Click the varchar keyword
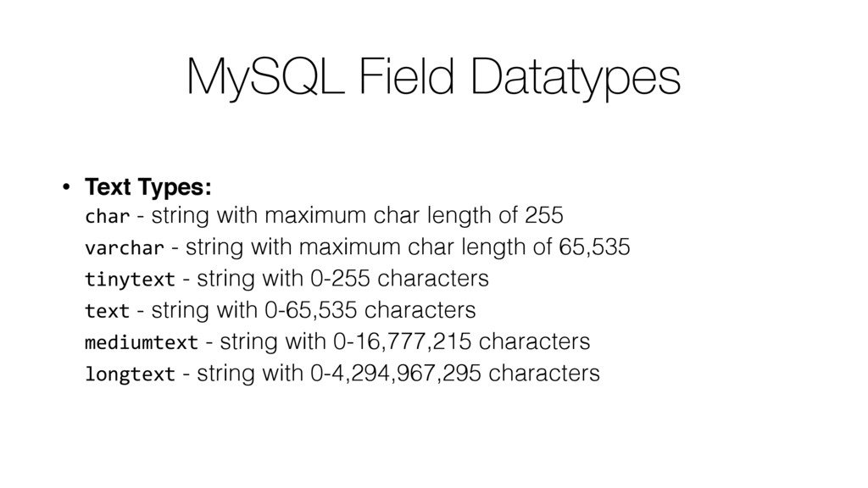Screen dimensions: 868x488 [x=125, y=248]
